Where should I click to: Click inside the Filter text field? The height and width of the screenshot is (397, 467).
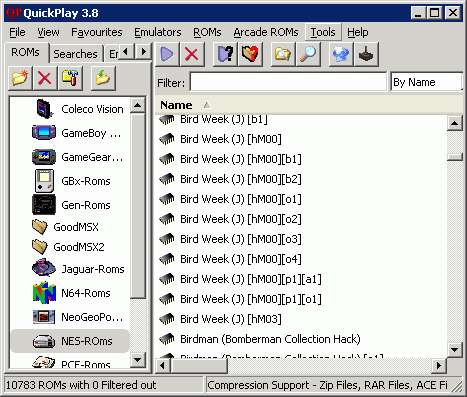pos(288,82)
